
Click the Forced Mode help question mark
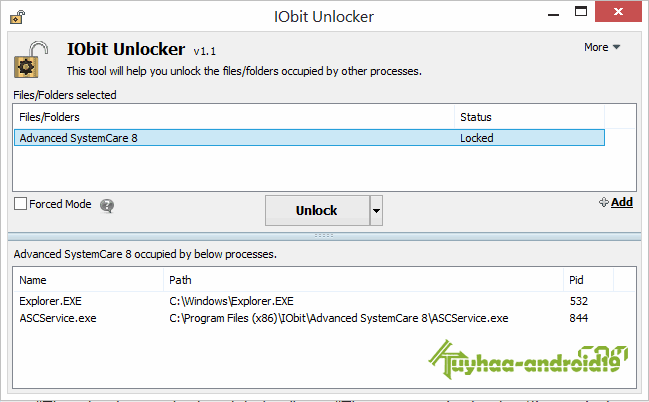point(107,205)
